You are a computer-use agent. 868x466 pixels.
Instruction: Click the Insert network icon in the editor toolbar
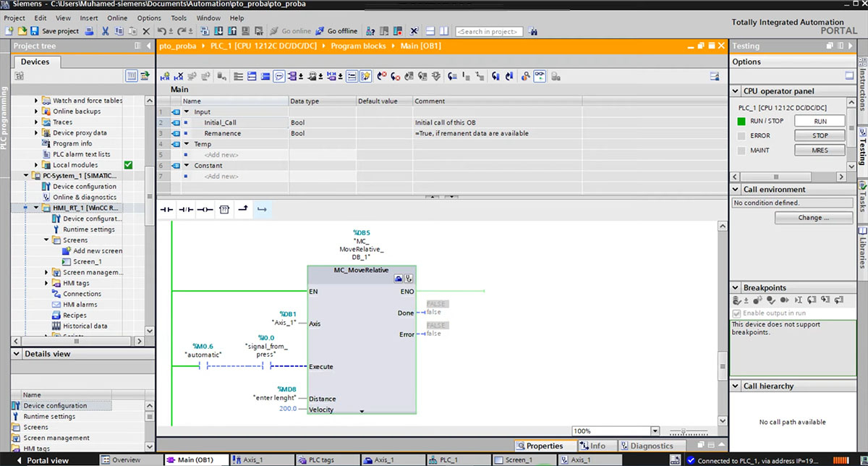click(x=165, y=76)
